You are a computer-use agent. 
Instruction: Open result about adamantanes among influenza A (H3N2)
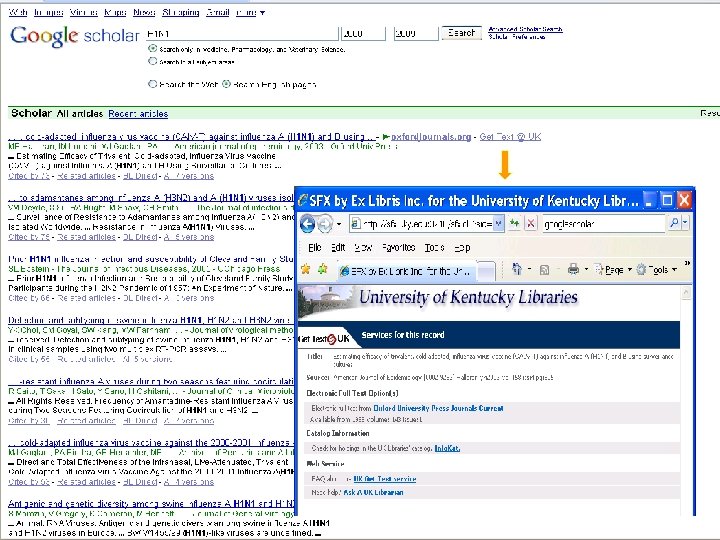coord(151,197)
